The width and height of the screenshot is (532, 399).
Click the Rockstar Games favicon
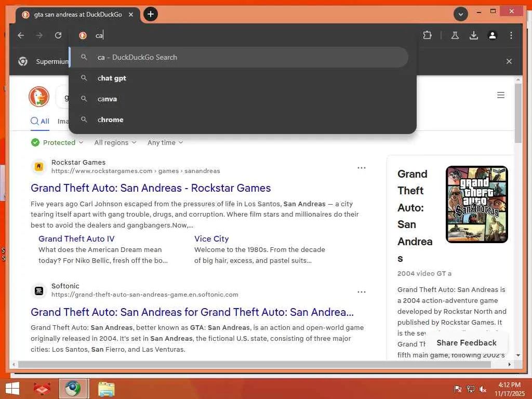[x=39, y=167]
